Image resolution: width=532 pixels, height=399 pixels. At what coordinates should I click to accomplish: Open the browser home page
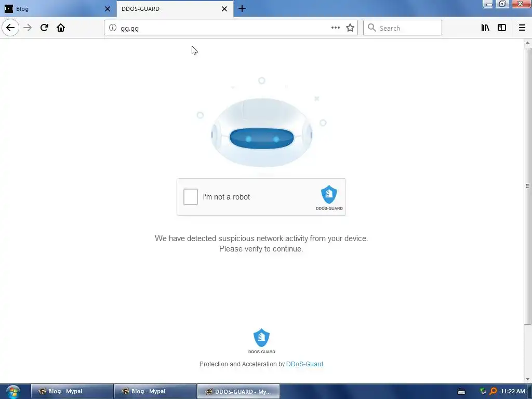coord(61,28)
